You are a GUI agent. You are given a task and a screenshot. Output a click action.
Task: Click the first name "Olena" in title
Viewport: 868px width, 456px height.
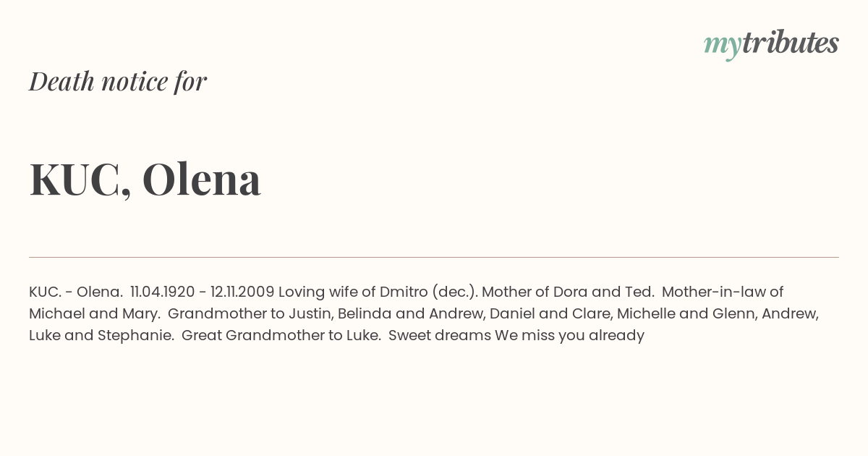pyautogui.click(x=202, y=178)
